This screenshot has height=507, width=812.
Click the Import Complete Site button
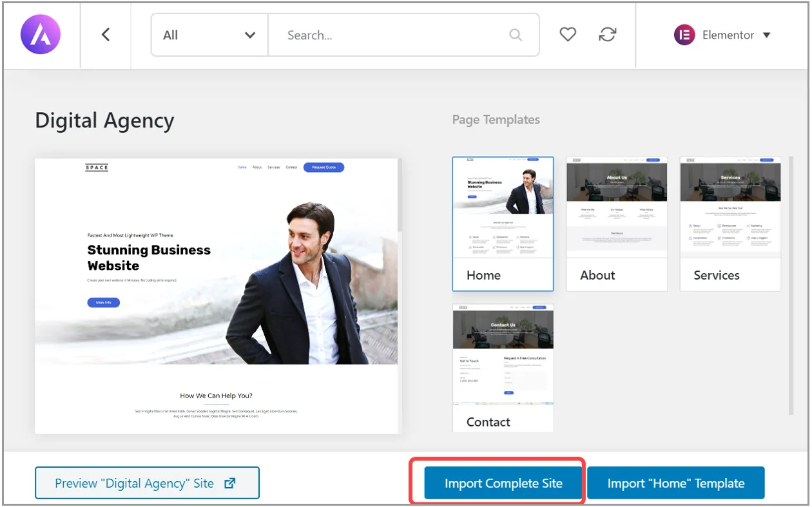503,483
